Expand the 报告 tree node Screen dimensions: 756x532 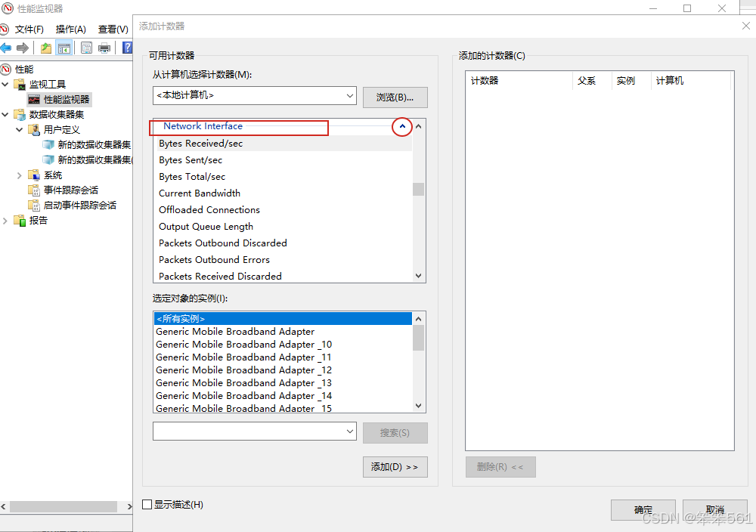point(5,221)
